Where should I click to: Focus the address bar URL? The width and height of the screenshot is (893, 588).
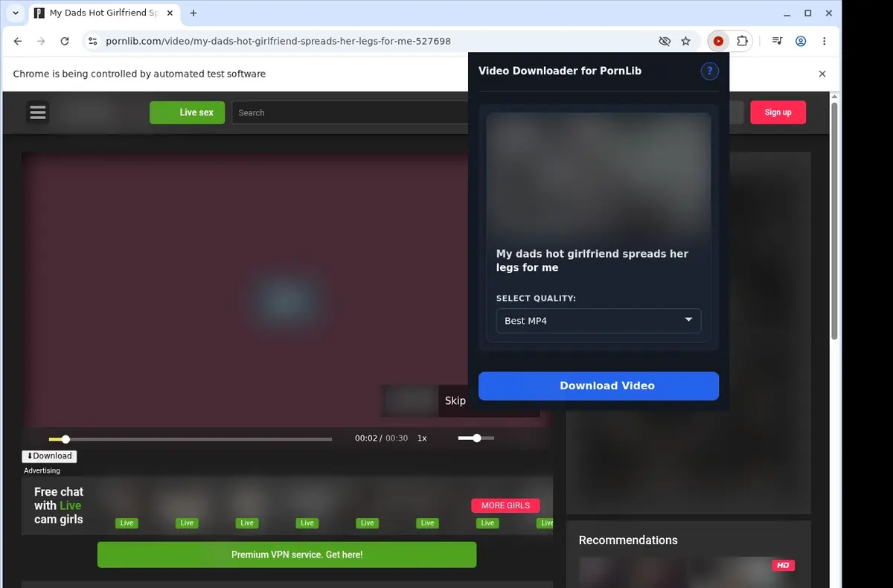click(278, 42)
